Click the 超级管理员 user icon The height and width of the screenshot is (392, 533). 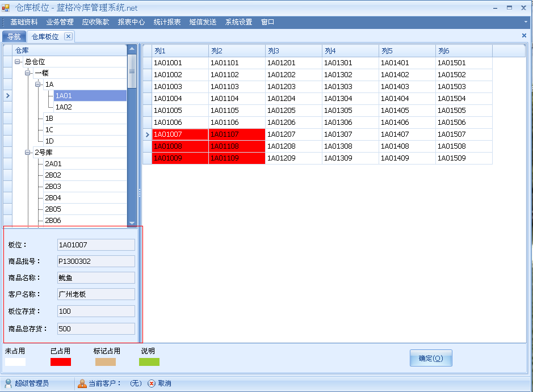tap(8, 383)
